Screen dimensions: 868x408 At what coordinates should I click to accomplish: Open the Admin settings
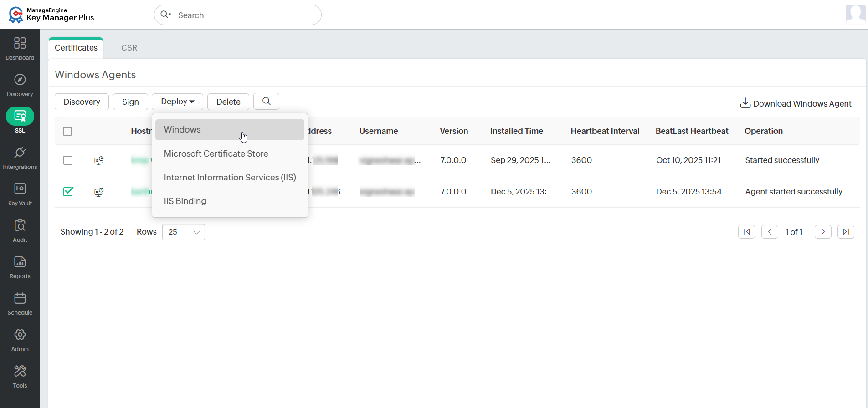click(20, 340)
